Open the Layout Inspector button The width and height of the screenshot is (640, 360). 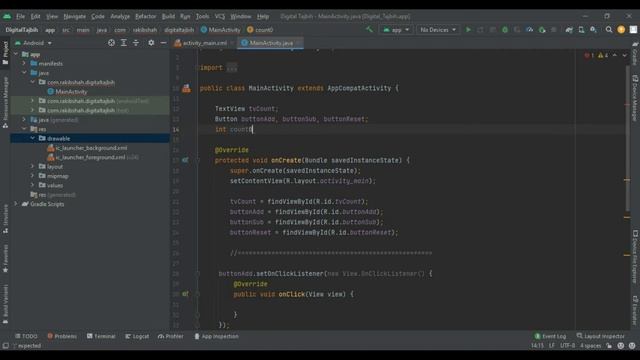tap(600, 336)
